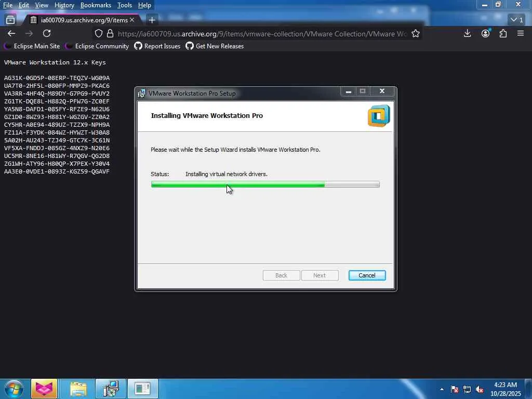Screen dimensions: 532x399
Task: Open Eclipse Main Site bookmark
Action: pyautogui.click(x=33, y=46)
